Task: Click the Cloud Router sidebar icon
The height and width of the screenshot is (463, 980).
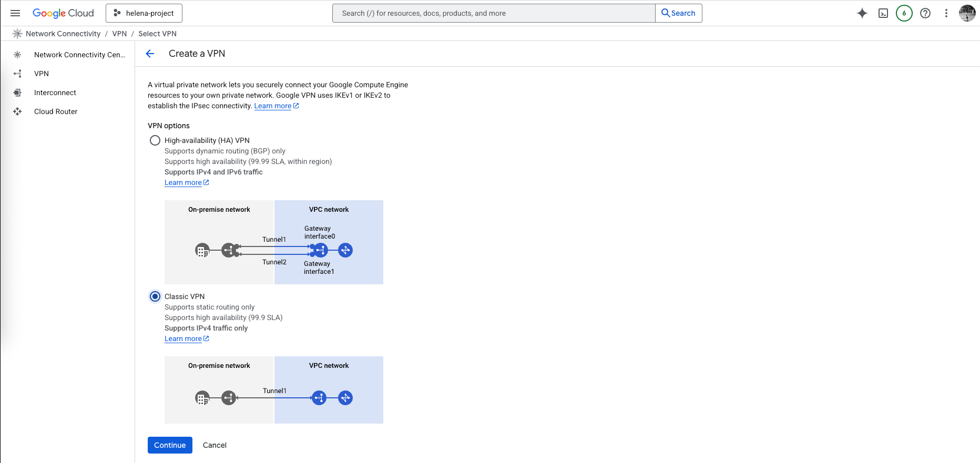Action: coord(17,111)
